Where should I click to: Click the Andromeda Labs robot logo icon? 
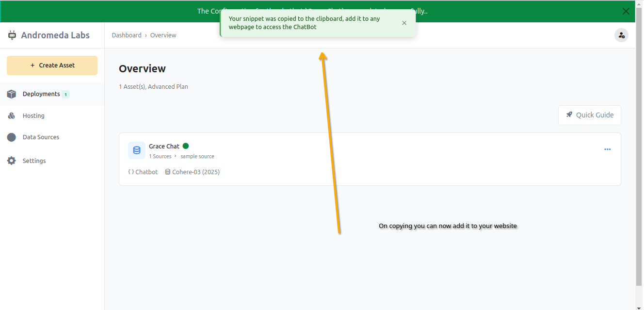pos(12,35)
